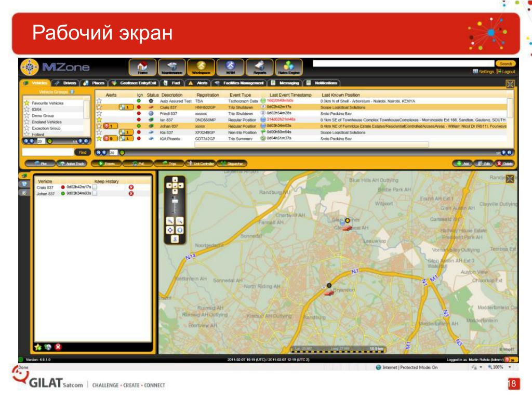Image resolution: width=532 pixels, height=399 pixels.
Task: Click the red car marker near Bryanston
Action: [328, 293]
